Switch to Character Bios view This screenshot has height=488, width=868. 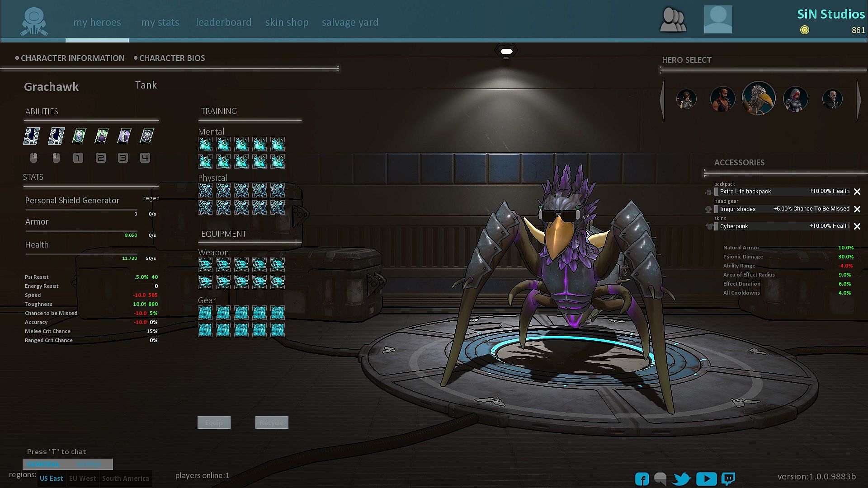[171, 58]
